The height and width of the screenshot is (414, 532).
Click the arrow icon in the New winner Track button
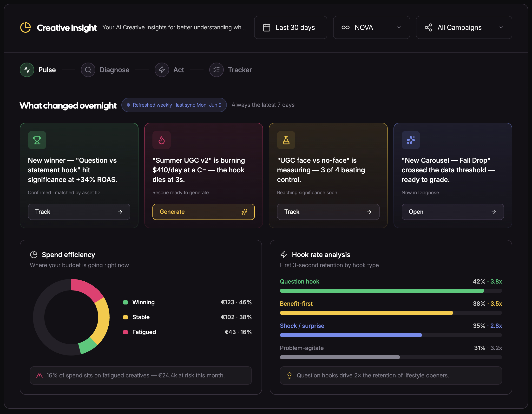(120, 212)
